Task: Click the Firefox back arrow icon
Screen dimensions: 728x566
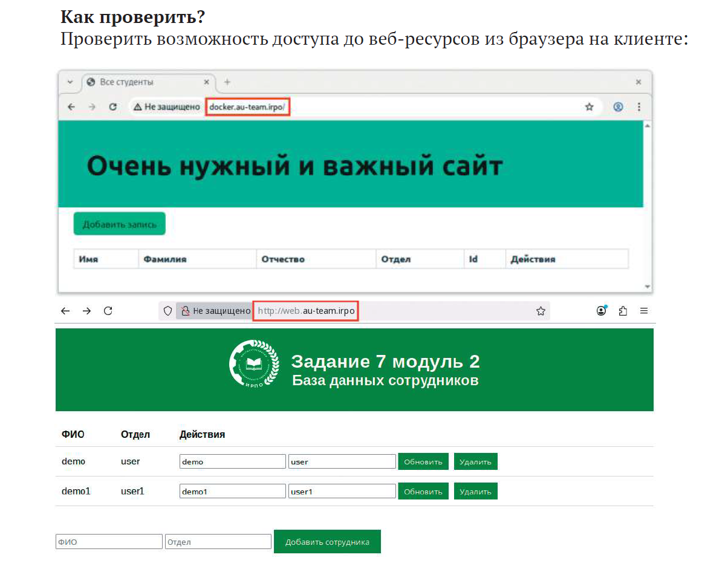Action: [65, 311]
